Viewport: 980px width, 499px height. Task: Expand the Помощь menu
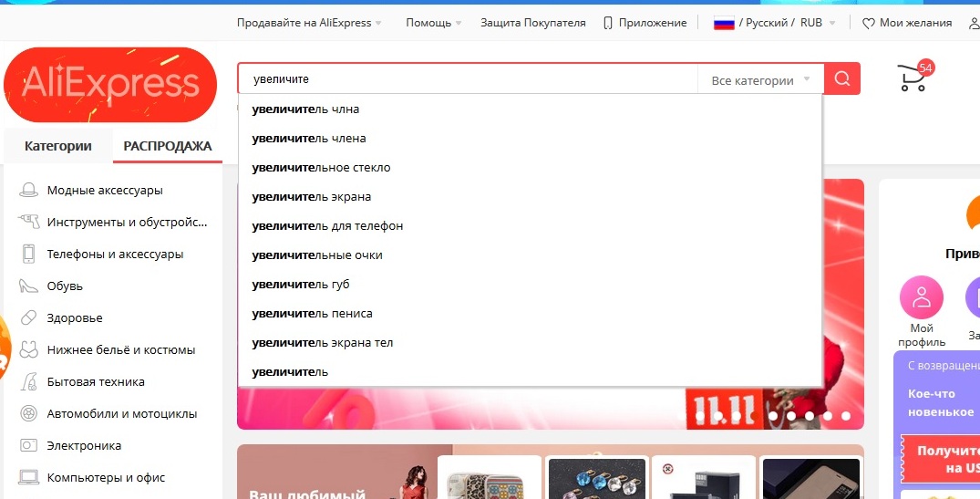(434, 23)
